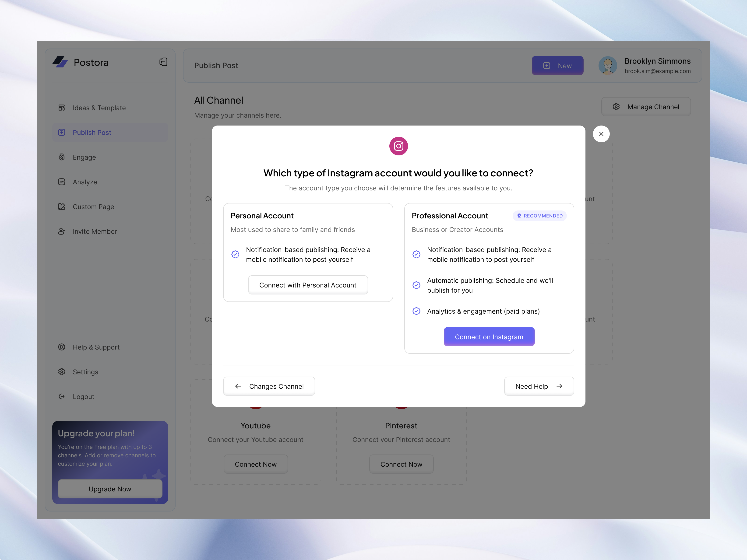Click the Logout icon

click(x=62, y=396)
